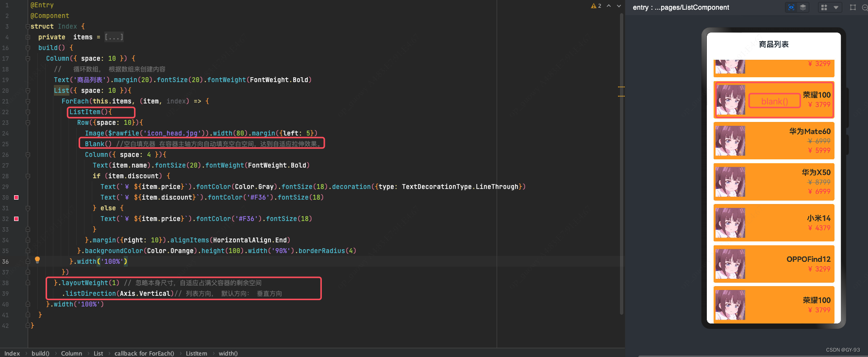
Task: Click HorizontalAlign.End on line 34
Action: click(x=250, y=240)
